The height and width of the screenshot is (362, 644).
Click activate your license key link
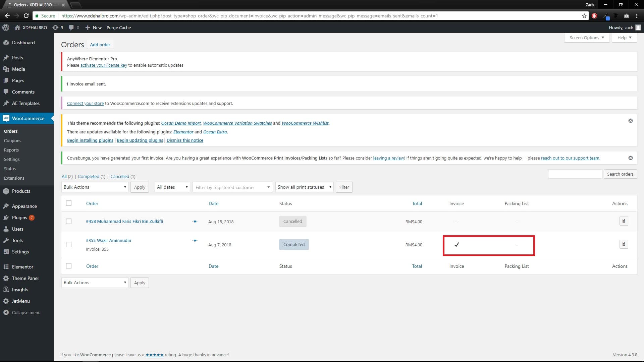[x=104, y=65]
